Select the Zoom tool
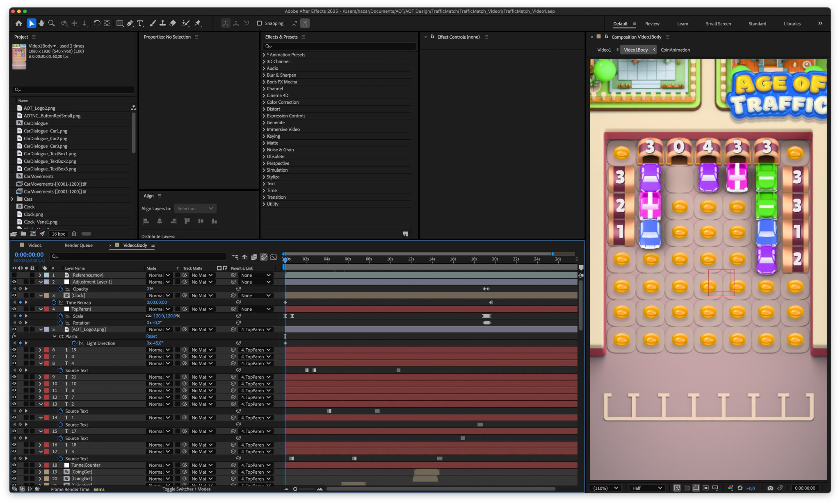This screenshot has height=504, width=840. point(51,23)
